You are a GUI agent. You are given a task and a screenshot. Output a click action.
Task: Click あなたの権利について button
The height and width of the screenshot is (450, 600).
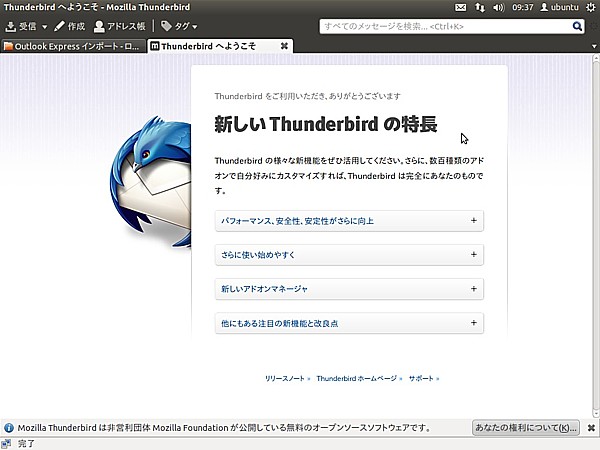click(x=526, y=428)
